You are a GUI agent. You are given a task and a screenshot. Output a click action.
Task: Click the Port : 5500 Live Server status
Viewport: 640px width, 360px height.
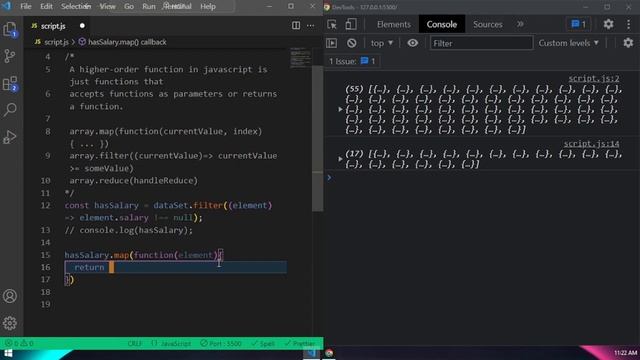pyautogui.click(x=221, y=344)
